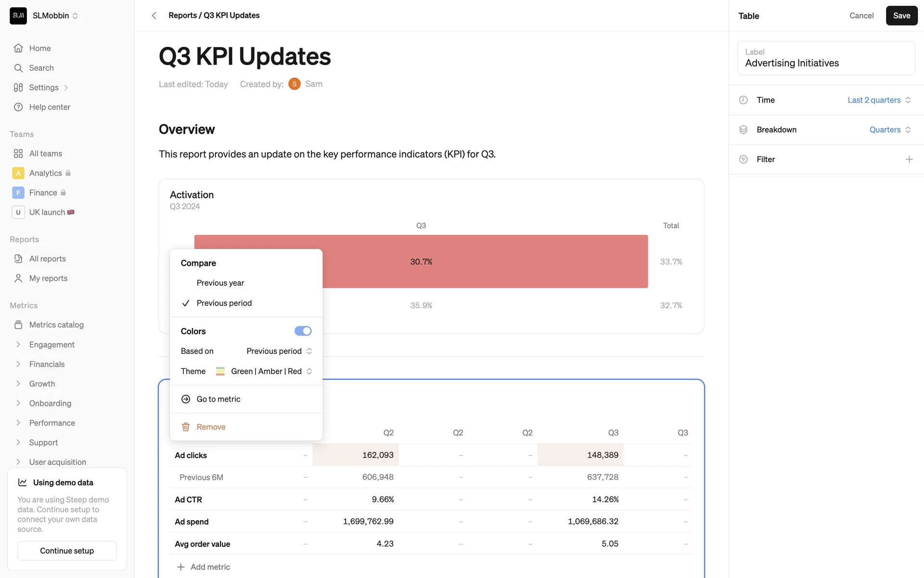The width and height of the screenshot is (924, 578).
Task: Toggle the Colors switch off
Action: [x=303, y=331]
